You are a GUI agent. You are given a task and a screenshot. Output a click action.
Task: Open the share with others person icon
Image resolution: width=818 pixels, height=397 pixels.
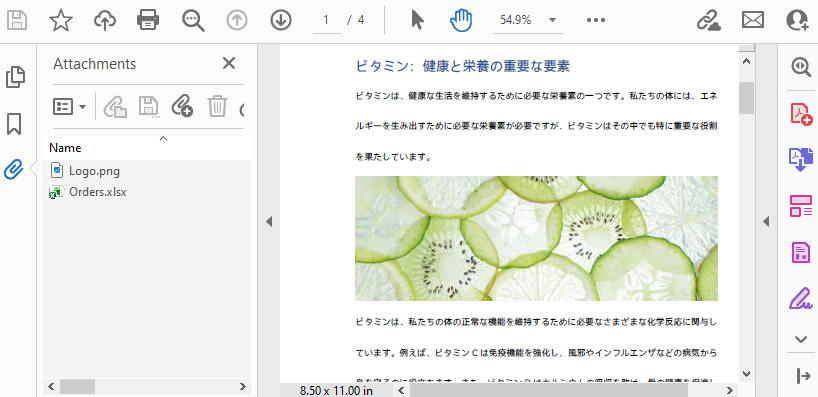(x=797, y=20)
